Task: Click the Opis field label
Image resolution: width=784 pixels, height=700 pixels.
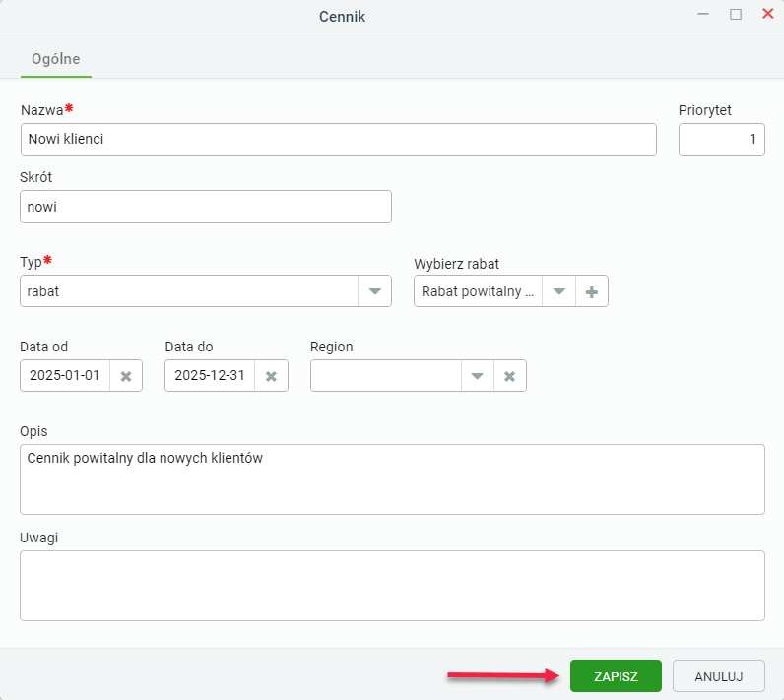Action: click(x=33, y=431)
